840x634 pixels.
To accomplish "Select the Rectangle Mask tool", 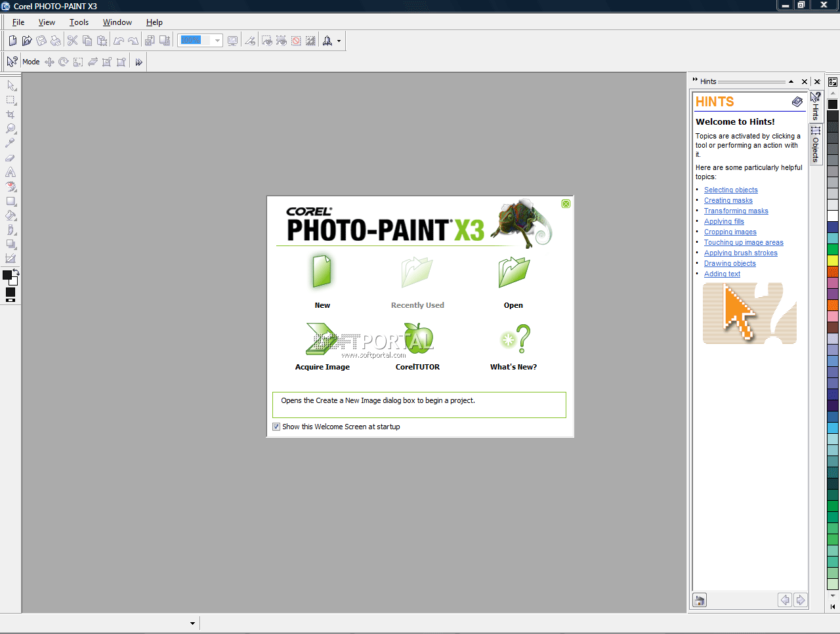I will pyautogui.click(x=11, y=100).
